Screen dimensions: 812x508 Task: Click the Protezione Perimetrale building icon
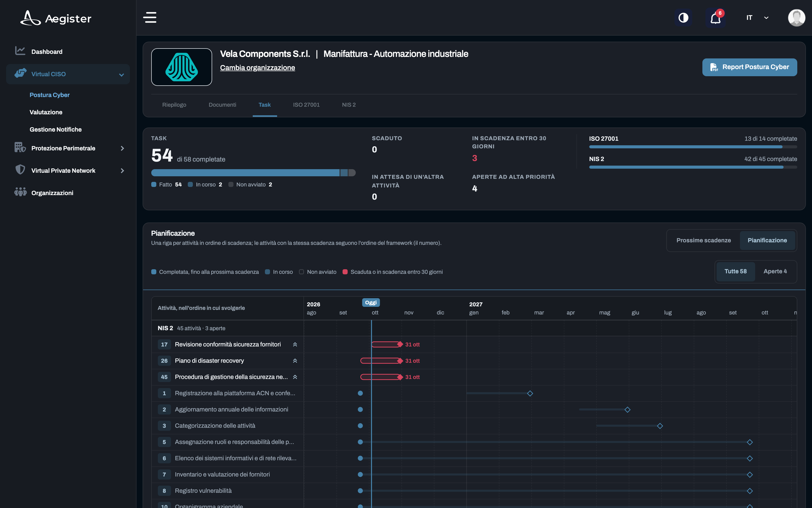(20, 147)
